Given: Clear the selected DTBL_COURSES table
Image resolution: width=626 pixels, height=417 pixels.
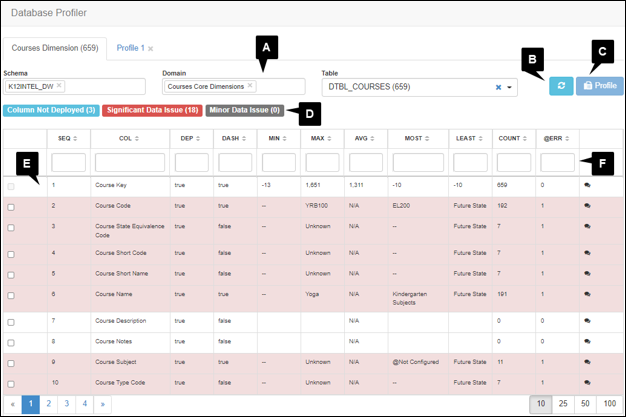Looking at the screenshot, I should point(498,87).
